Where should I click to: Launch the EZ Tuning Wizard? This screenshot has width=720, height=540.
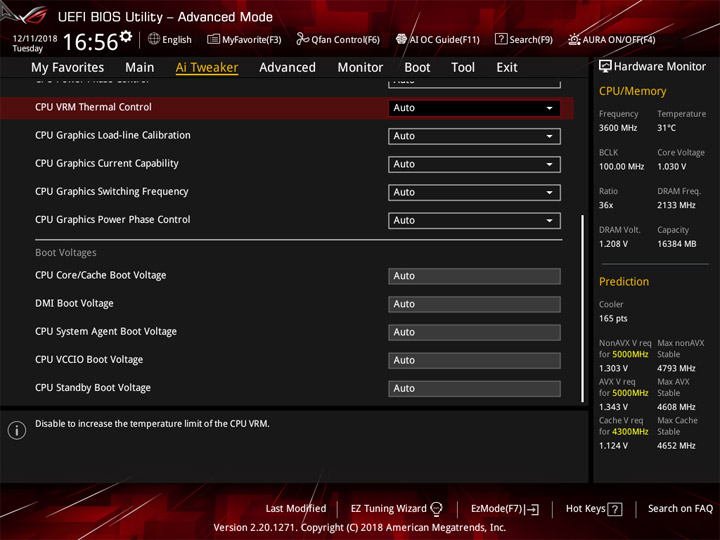point(396,509)
